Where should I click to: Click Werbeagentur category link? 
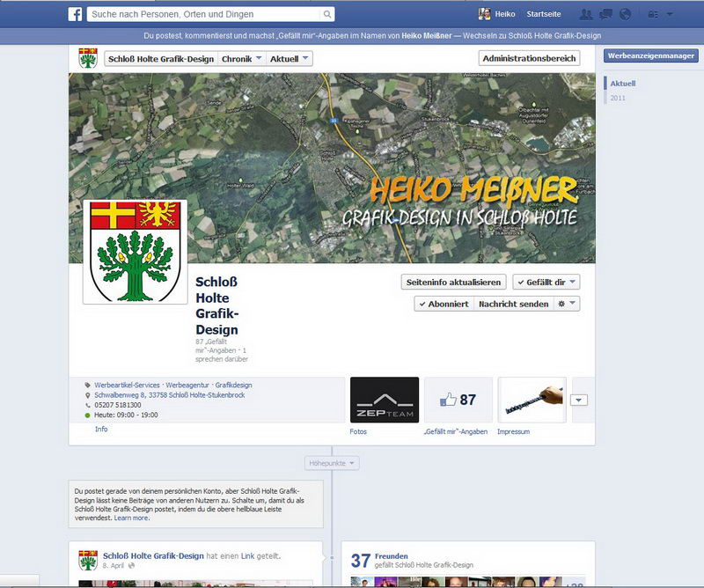click(x=187, y=386)
